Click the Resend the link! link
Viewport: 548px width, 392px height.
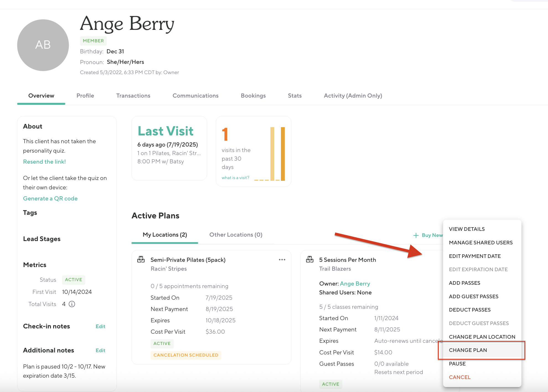point(44,162)
